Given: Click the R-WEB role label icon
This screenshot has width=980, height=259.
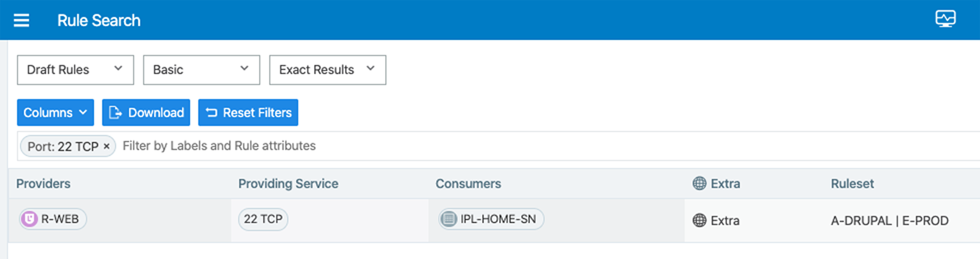Looking at the screenshot, I should pos(29,219).
